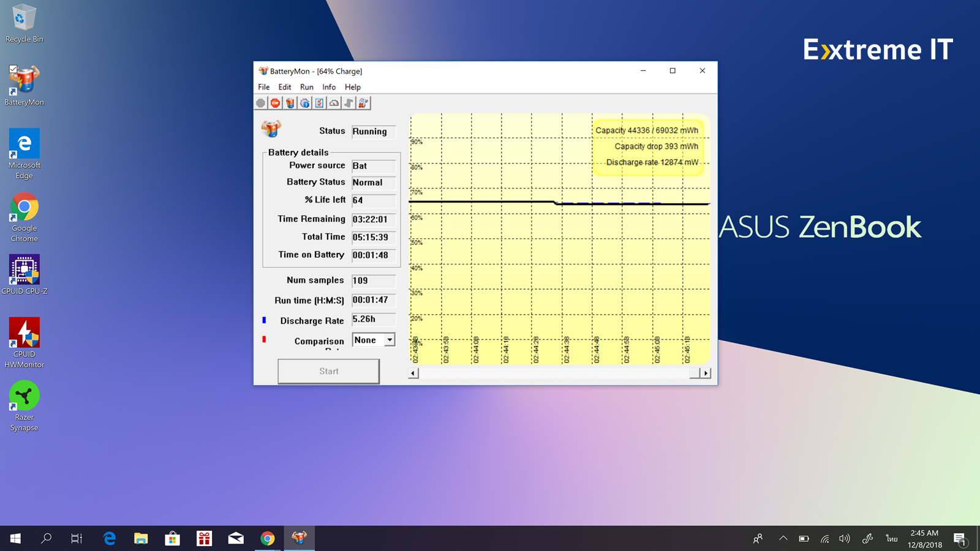Screen dimensions: 980x551
Task: Open Edge from the taskbar
Action: [x=110, y=538]
